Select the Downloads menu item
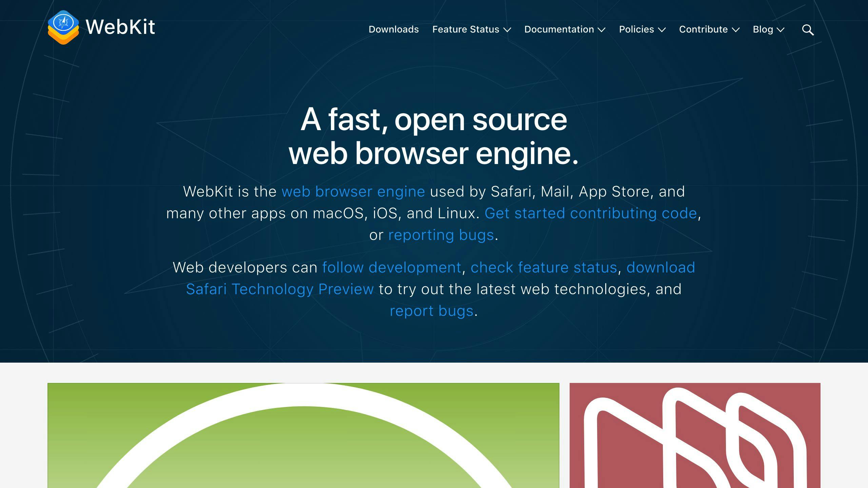868x488 pixels. tap(394, 29)
